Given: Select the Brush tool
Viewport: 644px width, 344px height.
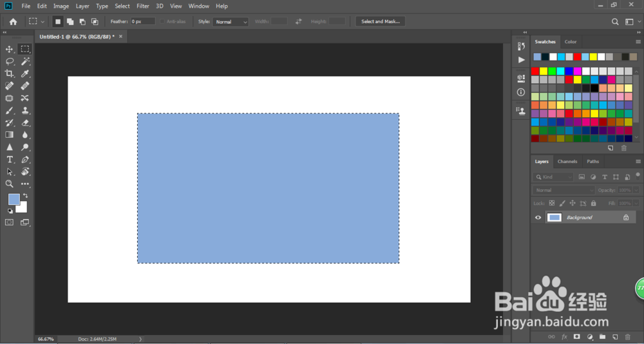Looking at the screenshot, I should (x=9, y=111).
